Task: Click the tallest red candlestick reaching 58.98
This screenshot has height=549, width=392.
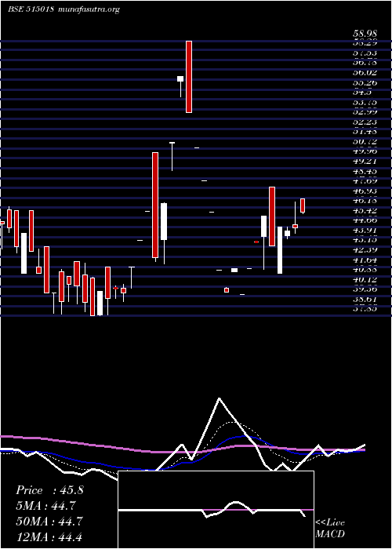Action: point(189,77)
